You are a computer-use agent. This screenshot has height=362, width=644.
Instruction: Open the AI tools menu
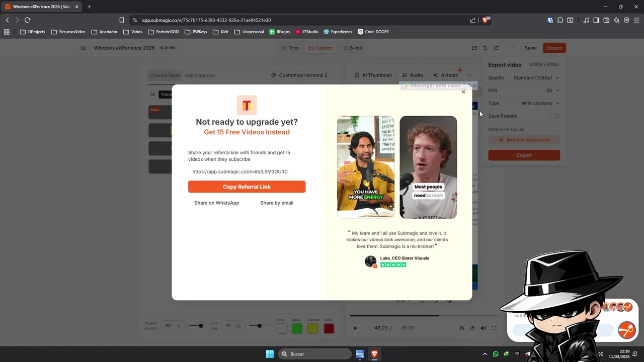pyautogui.click(x=446, y=75)
